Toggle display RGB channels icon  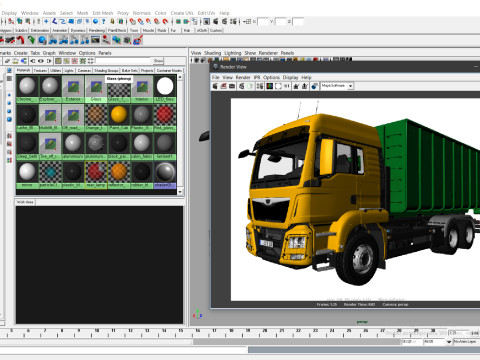[269, 86]
